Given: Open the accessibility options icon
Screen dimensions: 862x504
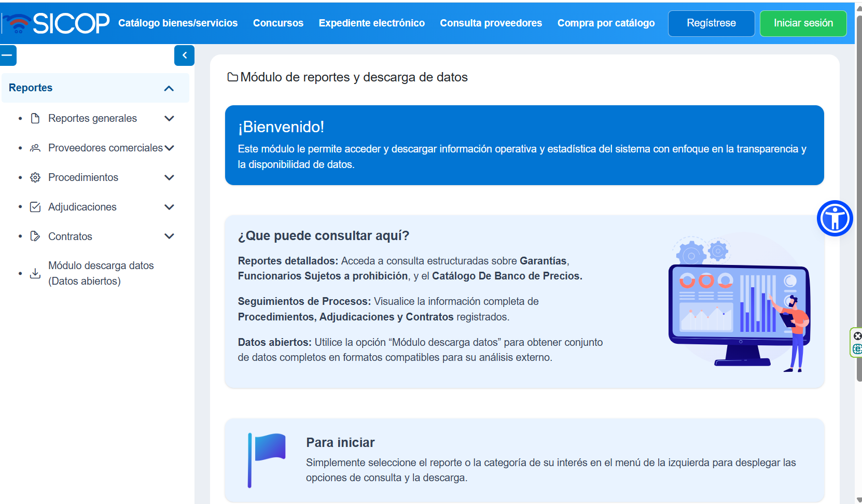Looking at the screenshot, I should 835,218.
